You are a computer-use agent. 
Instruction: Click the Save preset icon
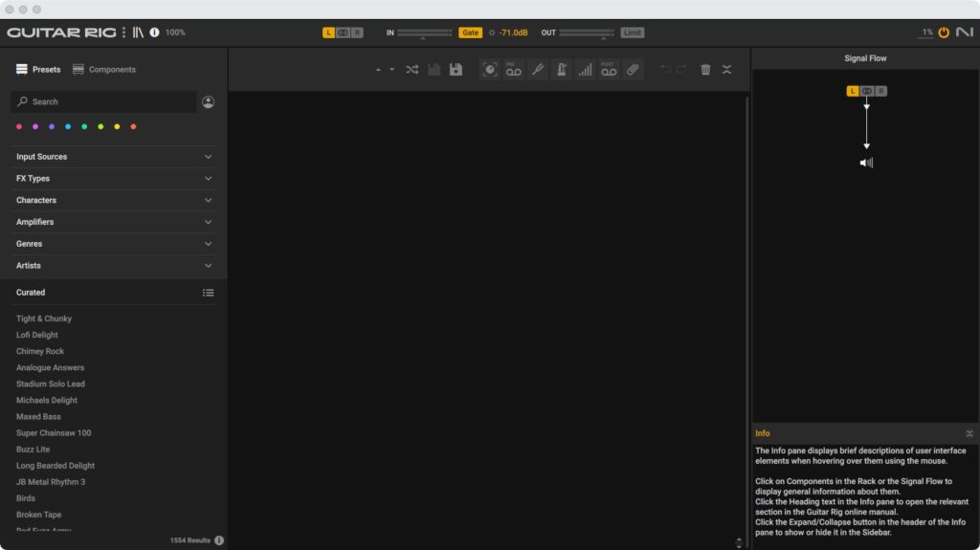coord(434,70)
